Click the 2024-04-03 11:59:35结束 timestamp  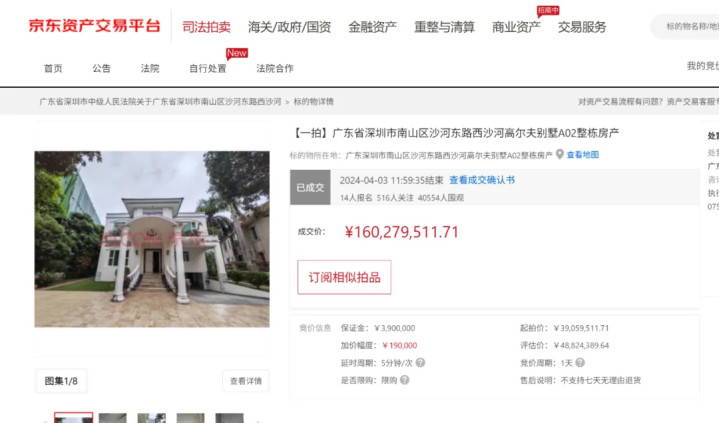coord(392,180)
